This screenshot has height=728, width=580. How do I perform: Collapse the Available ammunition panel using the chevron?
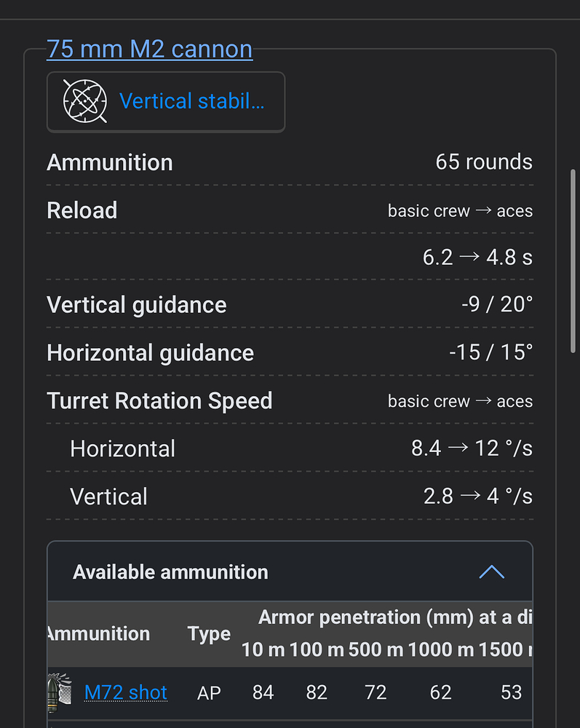pyautogui.click(x=491, y=572)
